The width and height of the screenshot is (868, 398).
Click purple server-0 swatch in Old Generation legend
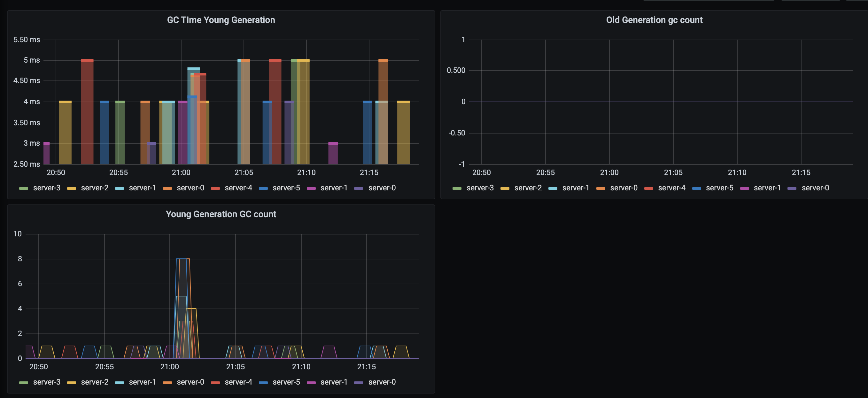pos(792,188)
